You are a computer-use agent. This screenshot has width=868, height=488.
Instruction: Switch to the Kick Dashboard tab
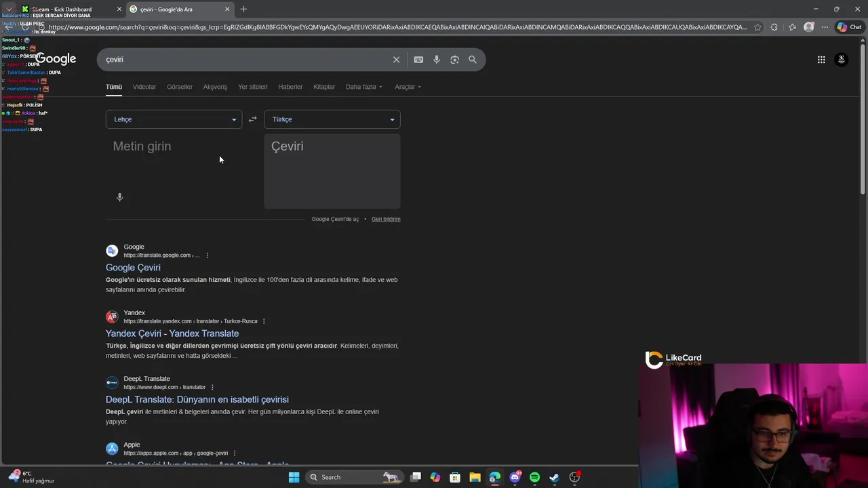72,9
